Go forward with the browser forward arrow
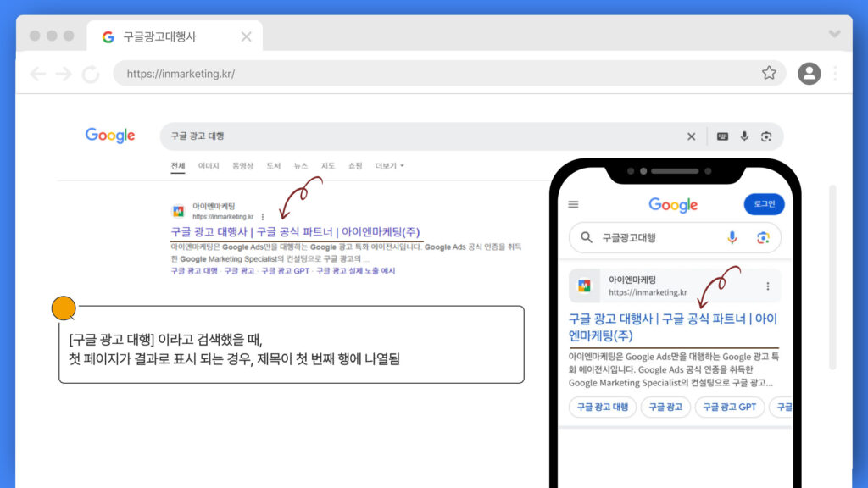Image resolution: width=868 pixels, height=488 pixels. pos(64,74)
